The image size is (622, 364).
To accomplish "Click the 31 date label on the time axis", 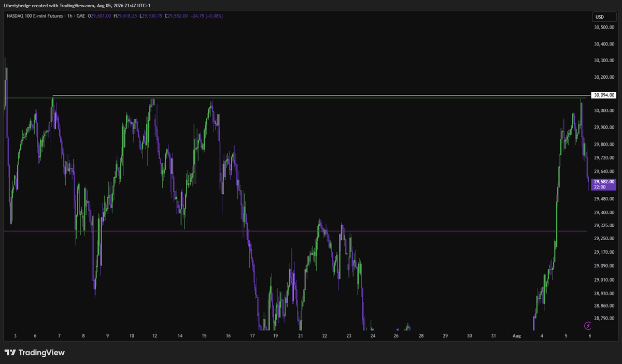I will [493, 336].
